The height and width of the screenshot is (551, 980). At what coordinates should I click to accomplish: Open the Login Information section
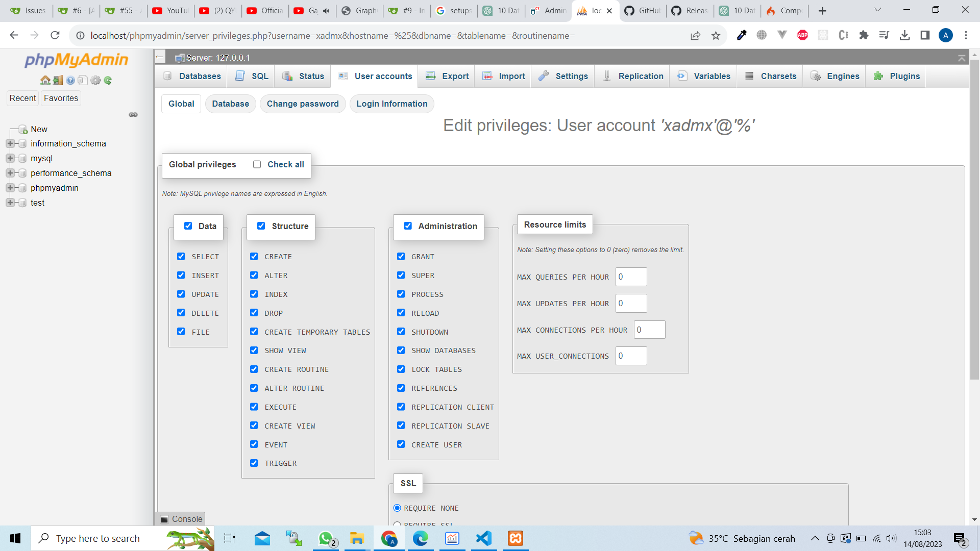click(x=392, y=104)
